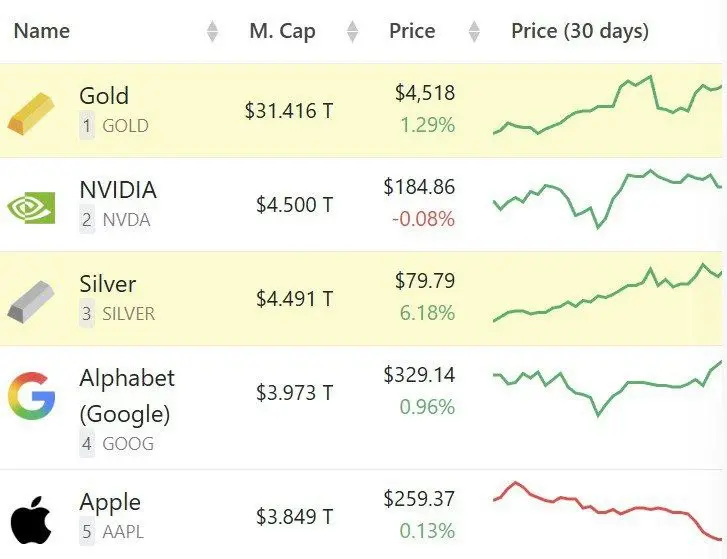Click the Silver bar icon
This screenshot has height=559, width=727.
pos(31,299)
